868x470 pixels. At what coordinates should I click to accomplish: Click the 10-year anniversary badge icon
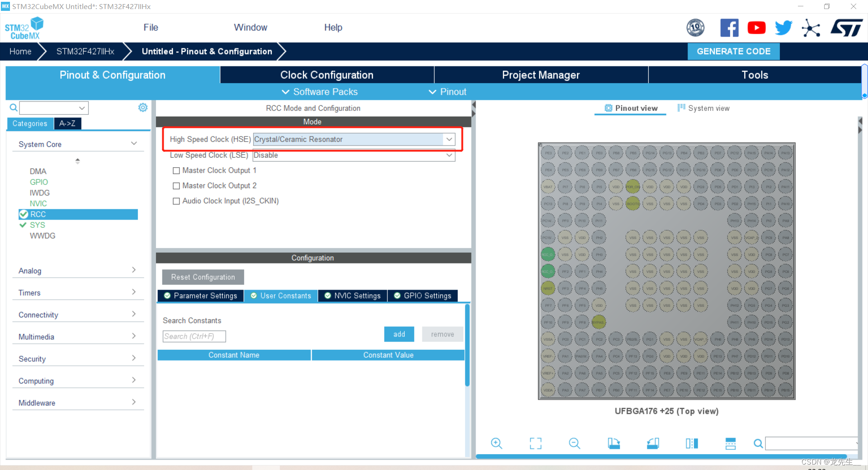(695, 28)
